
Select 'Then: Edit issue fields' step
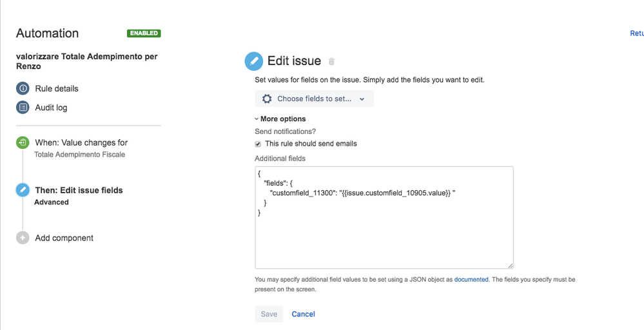point(79,190)
